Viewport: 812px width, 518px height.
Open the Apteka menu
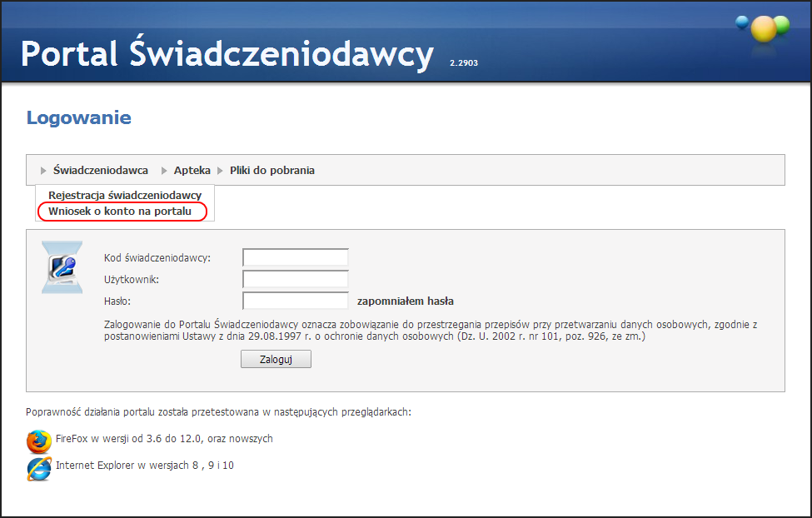pyautogui.click(x=192, y=171)
